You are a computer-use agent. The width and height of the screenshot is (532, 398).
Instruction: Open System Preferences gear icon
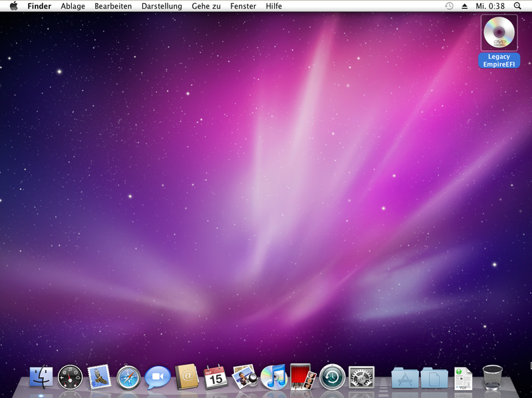[361, 377]
